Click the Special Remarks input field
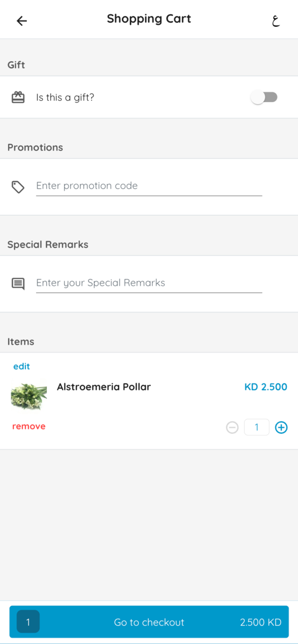 coord(149,283)
